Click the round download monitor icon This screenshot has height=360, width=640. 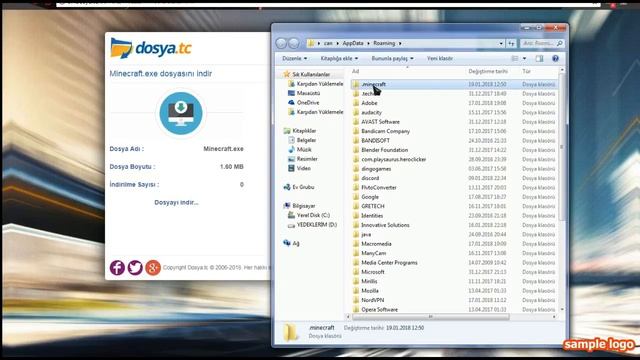[x=181, y=113]
